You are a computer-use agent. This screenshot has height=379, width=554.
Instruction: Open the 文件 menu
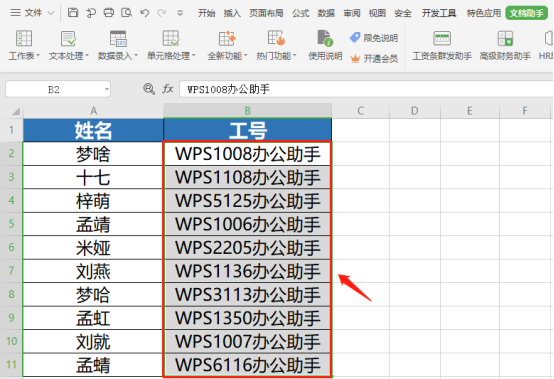(x=34, y=13)
